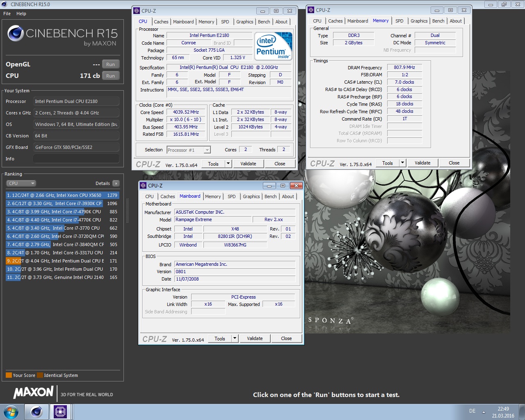
Task: Run the CPU benchmark
Action: point(110,76)
